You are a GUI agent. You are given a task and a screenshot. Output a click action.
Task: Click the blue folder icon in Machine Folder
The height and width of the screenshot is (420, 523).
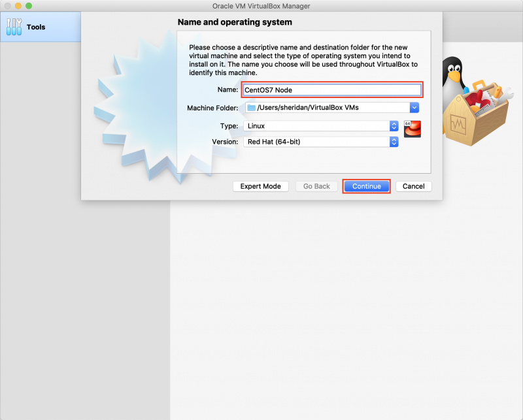tap(251, 108)
